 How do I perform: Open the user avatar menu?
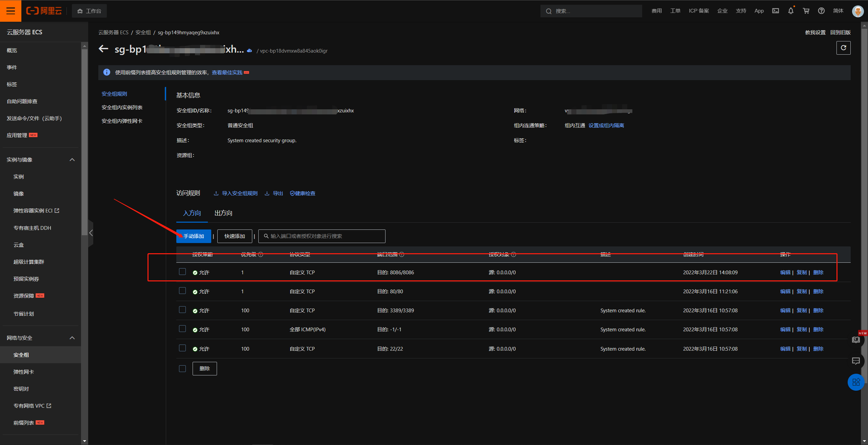(858, 11)
